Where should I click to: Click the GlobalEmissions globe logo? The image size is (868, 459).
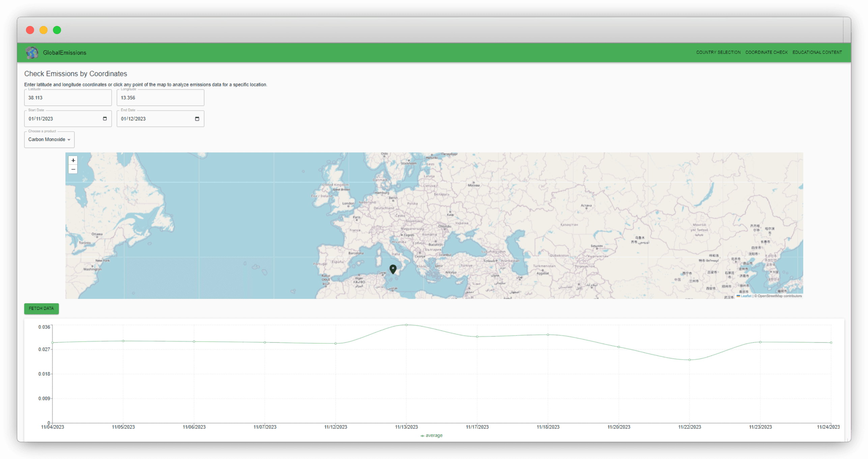(x=32, y=53)
